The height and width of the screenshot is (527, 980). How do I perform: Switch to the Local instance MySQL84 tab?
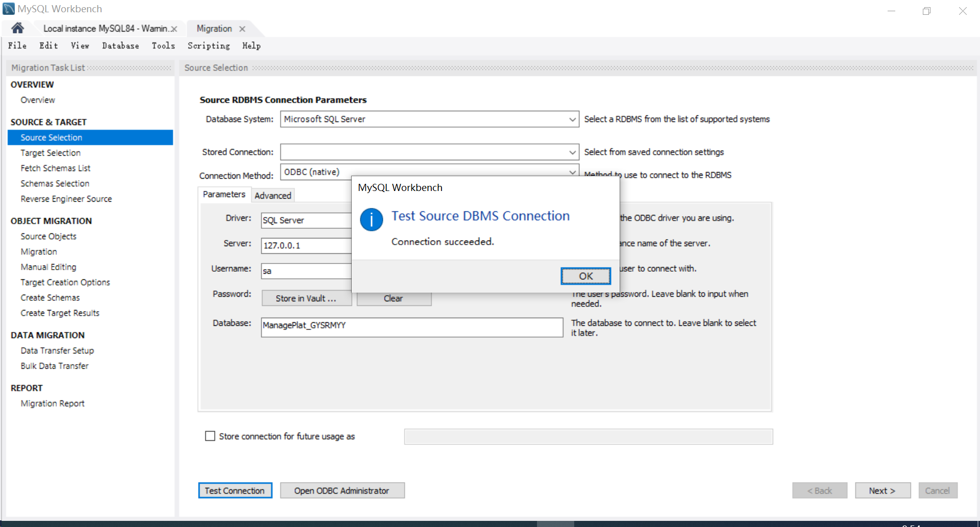coord(105,29)
